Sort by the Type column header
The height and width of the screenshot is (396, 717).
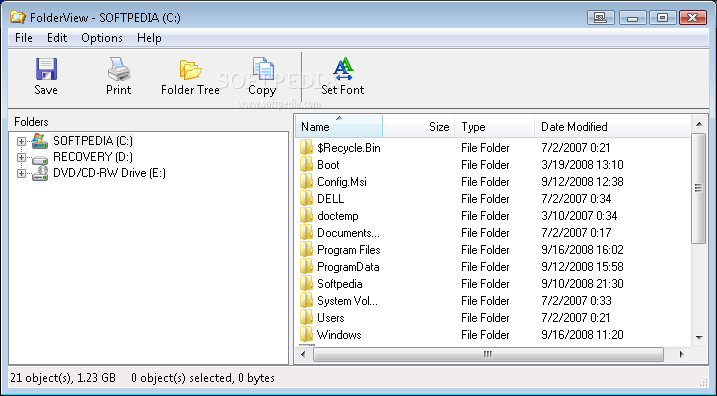(x=494, y=126)
